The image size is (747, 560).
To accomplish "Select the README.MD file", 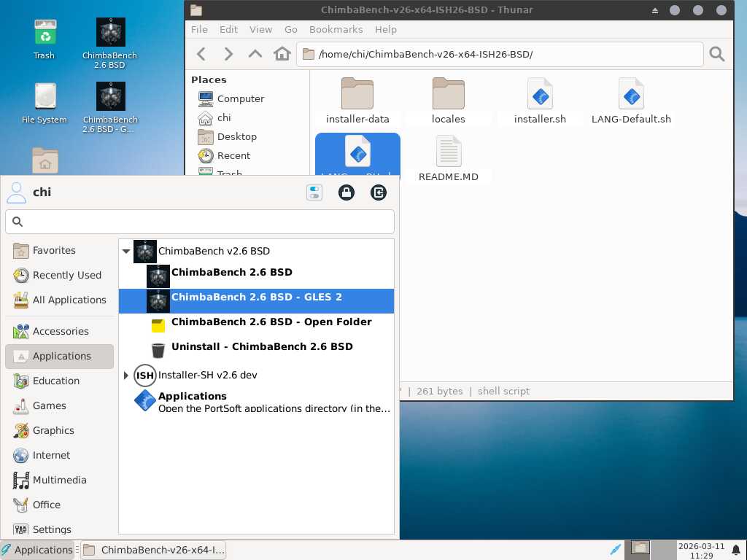I will click(x=449, y=158).
